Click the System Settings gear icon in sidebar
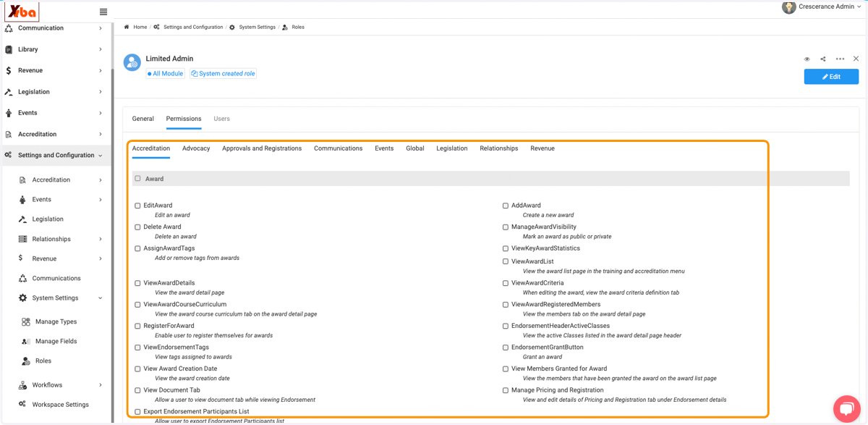The height and width of the screenshot is (425, 868). click(x=22, y=298)
